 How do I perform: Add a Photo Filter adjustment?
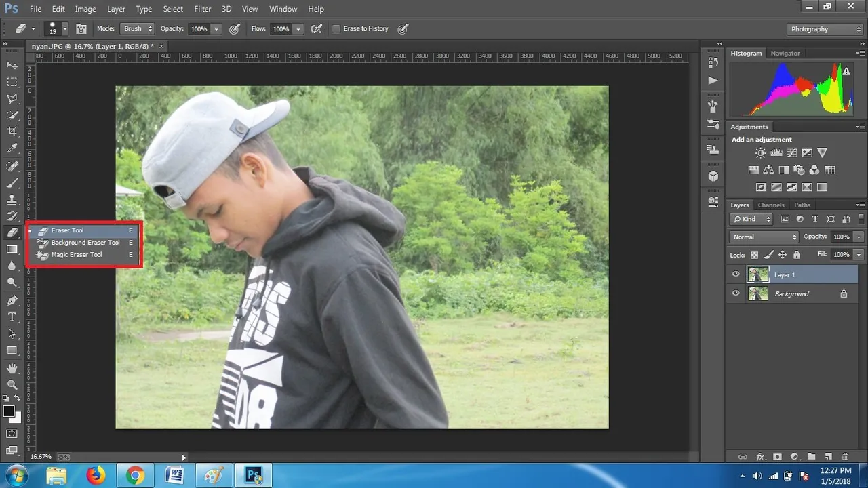click(x=799, y=170)
